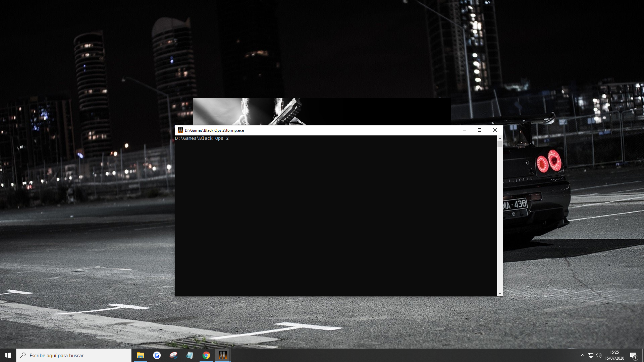Open the network status tray icon

point(591,355)
